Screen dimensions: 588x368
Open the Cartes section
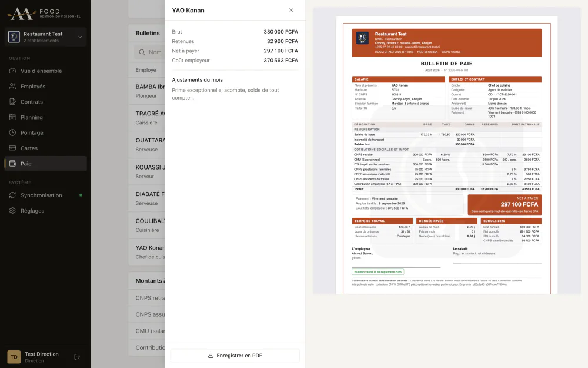coord(45,148)
